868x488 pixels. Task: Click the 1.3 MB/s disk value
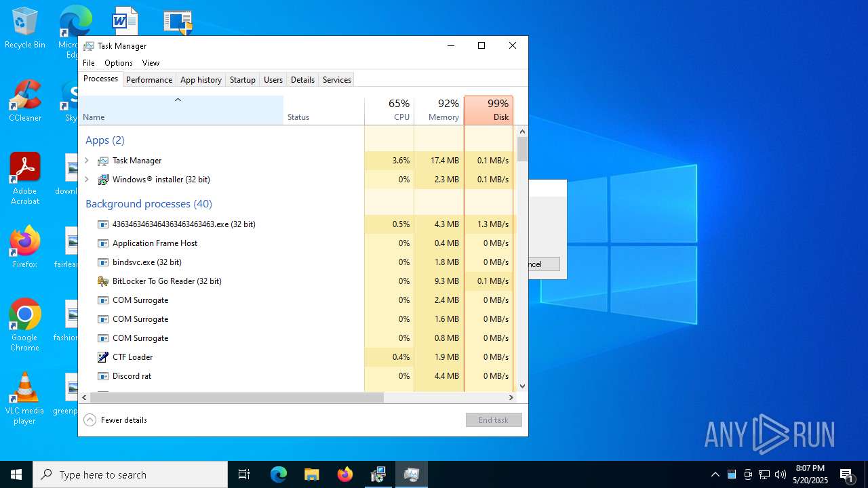(493, 224)
